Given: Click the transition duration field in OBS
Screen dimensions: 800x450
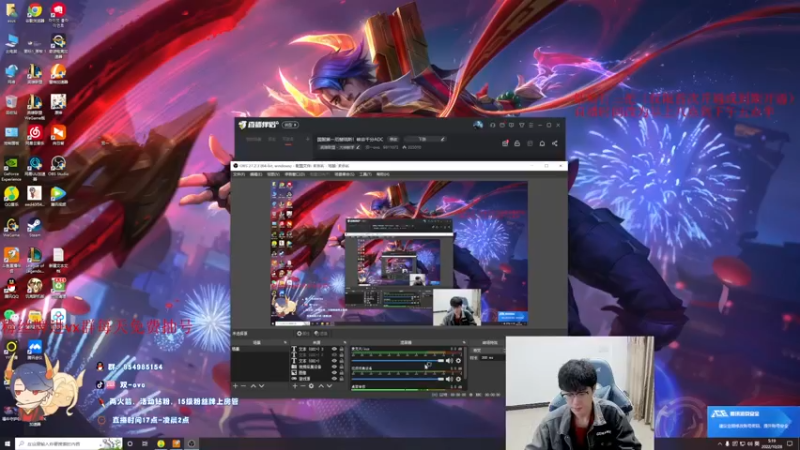Looking at the screenshot, I should pyautogui.click(x=491, y=358).
